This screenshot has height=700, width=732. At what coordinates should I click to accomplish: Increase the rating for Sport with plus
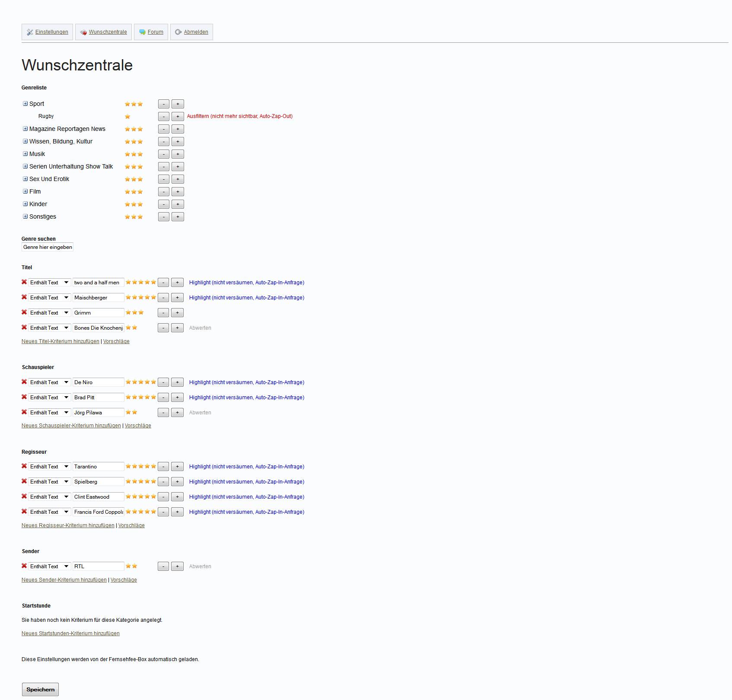(x=178, y=104)
